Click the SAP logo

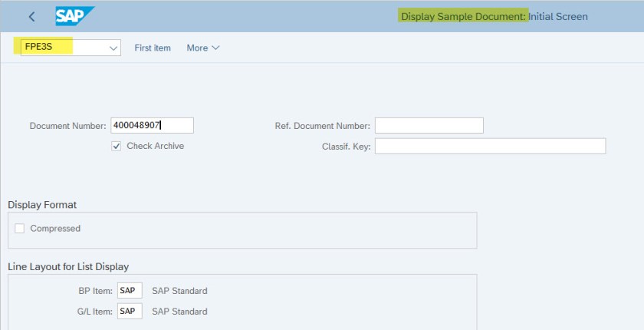coord(75,16)
